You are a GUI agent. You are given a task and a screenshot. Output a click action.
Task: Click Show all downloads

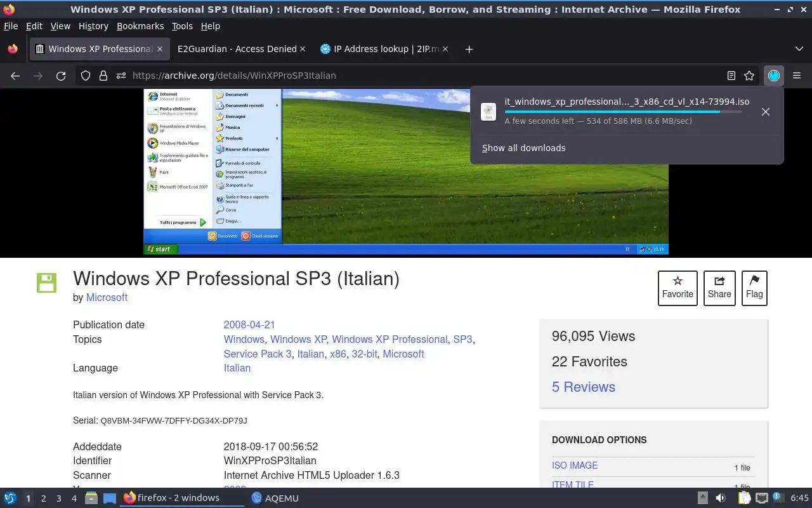point(523,148)
